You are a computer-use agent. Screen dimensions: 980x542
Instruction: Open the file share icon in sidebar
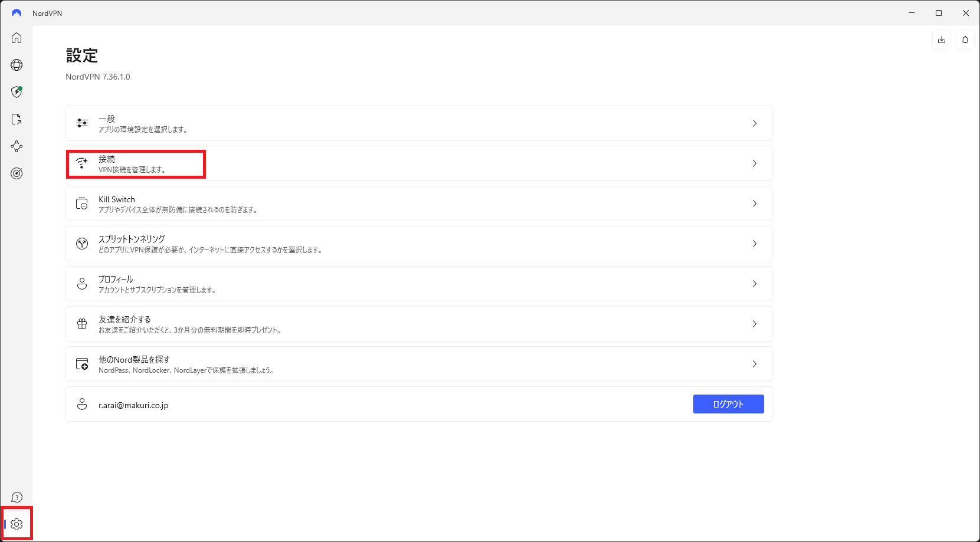[17, 119]
